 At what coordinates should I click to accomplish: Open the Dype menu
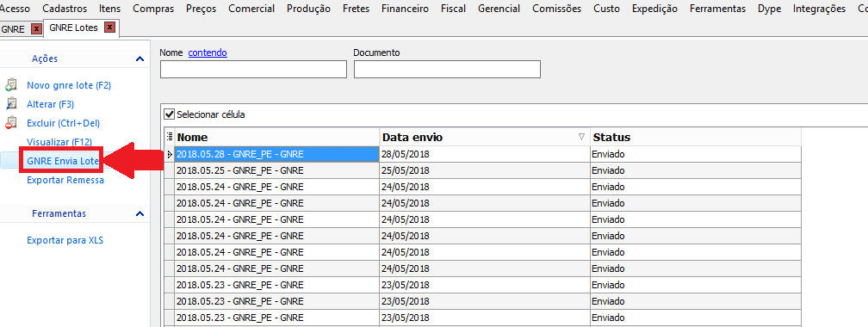click(x=769, y=9)
